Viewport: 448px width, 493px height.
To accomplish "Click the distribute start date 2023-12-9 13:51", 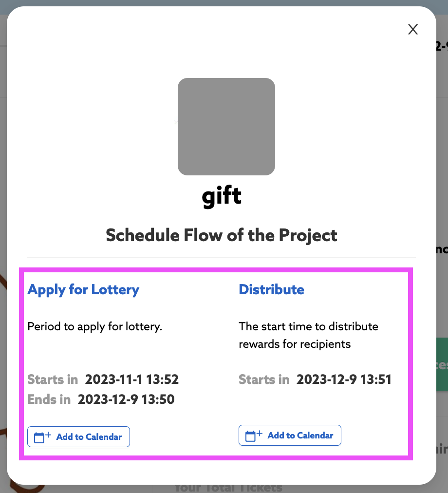I will click(344, 379).
